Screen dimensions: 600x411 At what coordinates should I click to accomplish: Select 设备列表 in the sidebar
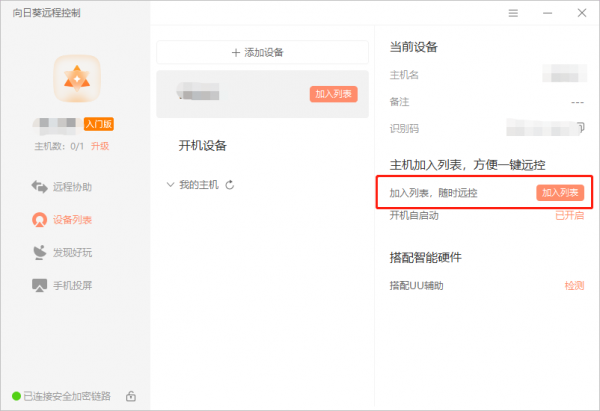pyautogui.click(x=62, y=220)
